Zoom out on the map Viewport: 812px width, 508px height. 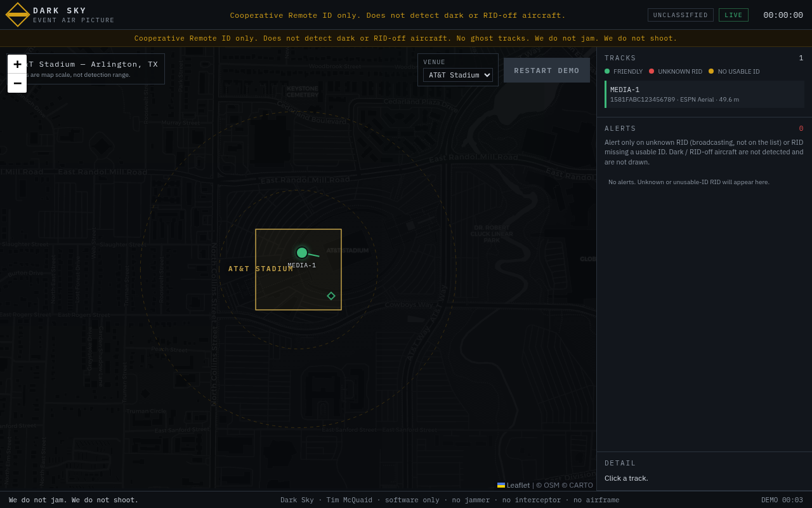pyautogui.click(x=17, y=83)
